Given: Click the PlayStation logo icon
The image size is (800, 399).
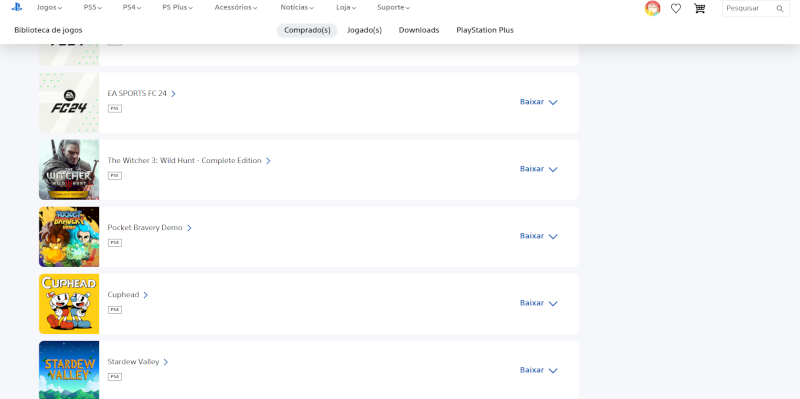Looking at the screenshot, I should point(17,7).
